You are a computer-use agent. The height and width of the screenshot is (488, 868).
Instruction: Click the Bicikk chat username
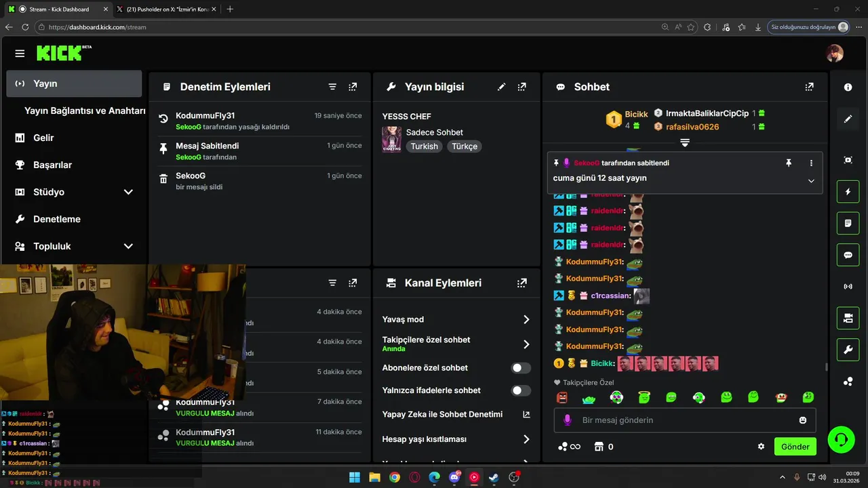pyautogui.click(x=601, y=363)
